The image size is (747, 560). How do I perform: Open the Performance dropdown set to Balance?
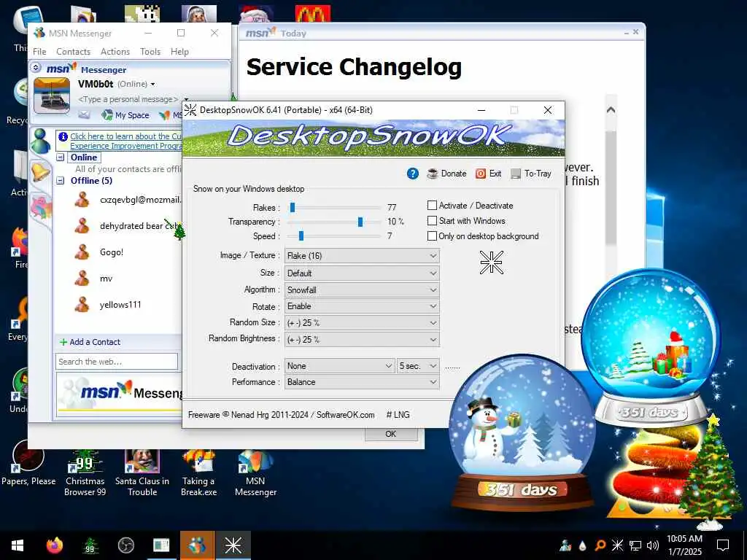[362, 382]
